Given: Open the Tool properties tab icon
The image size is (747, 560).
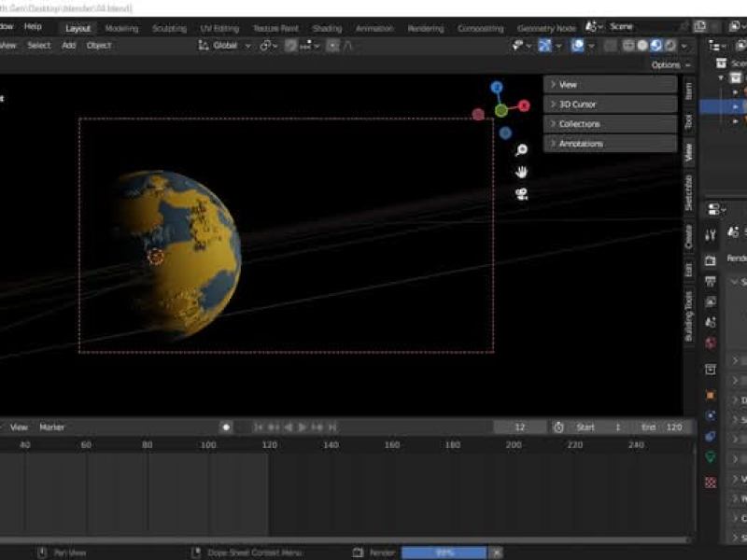Looking at the screenshot, I should (711, 235).
